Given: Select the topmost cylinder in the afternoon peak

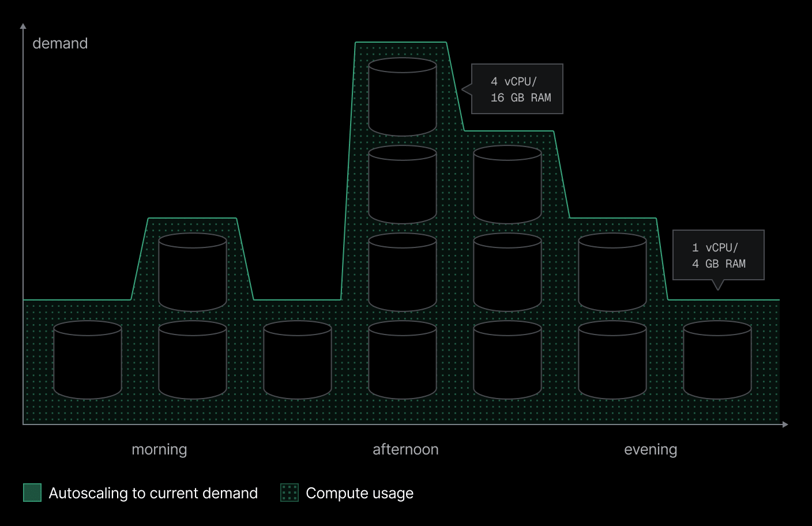Looking at the screenshot, I should pos(403,97).
